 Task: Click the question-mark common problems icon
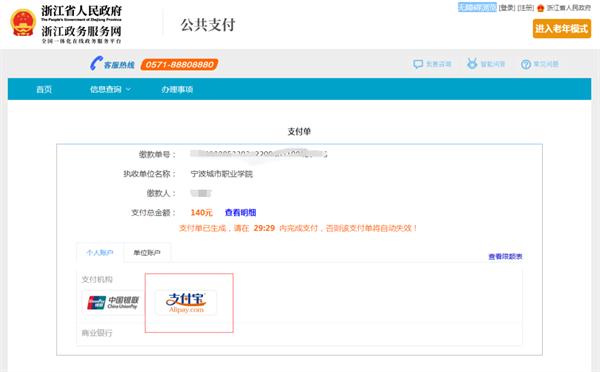coord(526,64)
